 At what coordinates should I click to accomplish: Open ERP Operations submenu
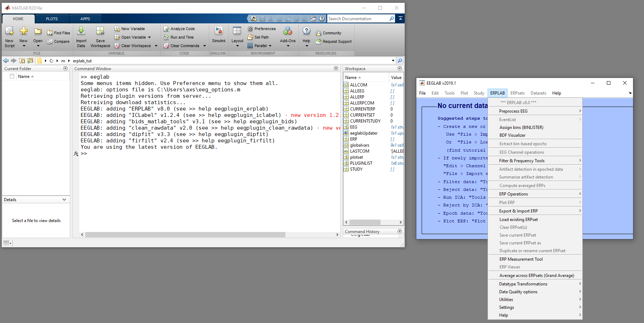535,194
